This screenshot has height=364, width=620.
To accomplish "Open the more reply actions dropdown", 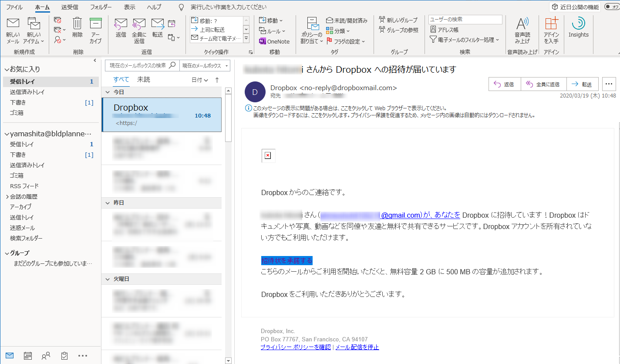I will click(x=174, y=38).
